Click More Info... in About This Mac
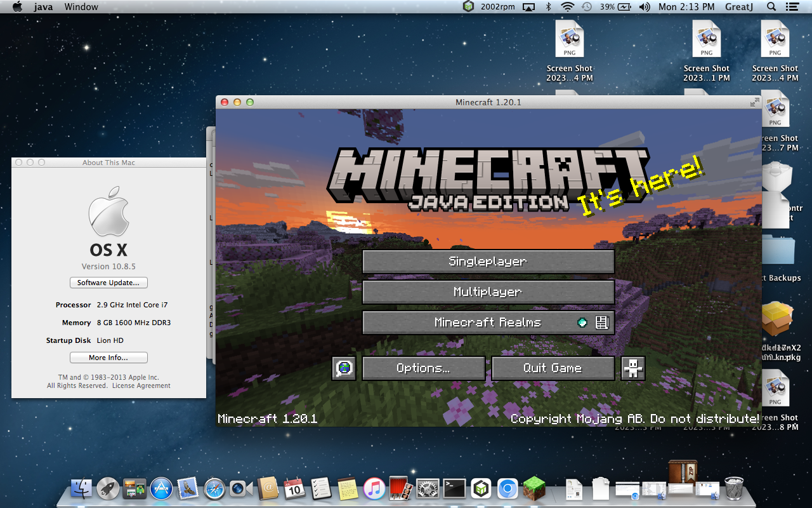This screenshot has width=812, height=508. (108, 358)
